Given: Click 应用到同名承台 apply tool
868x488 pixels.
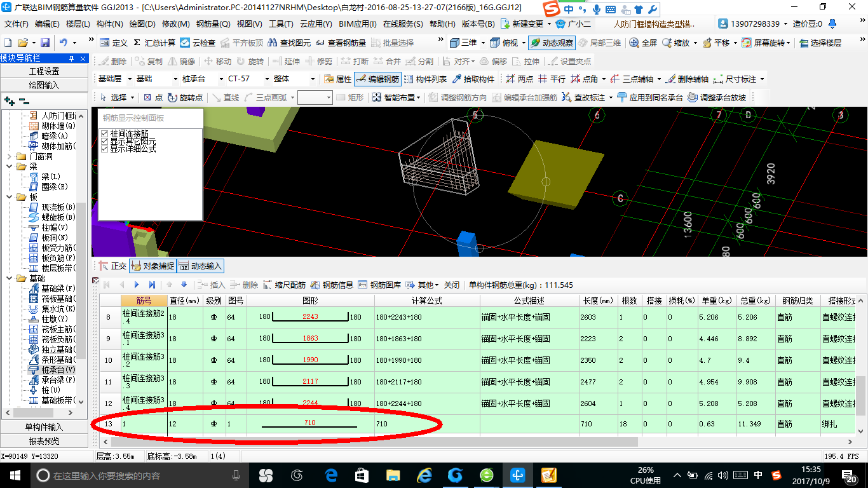Looking at the screenshot, I should [649, 97].
